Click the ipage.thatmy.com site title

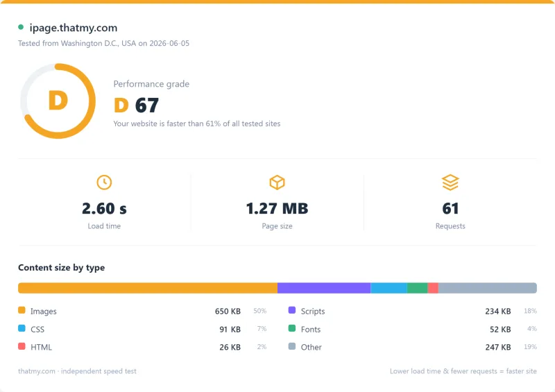click(74, 28)
